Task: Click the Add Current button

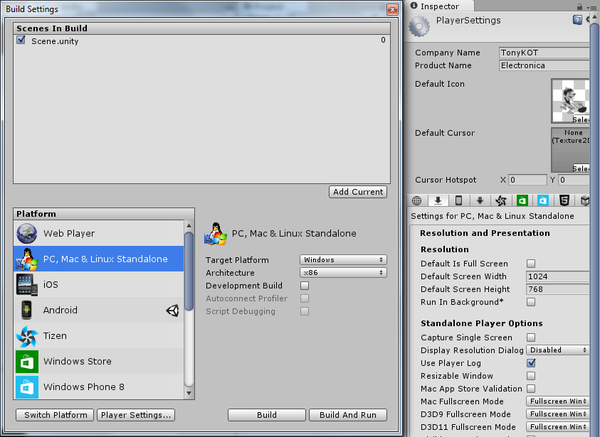Action: [358, 192]
